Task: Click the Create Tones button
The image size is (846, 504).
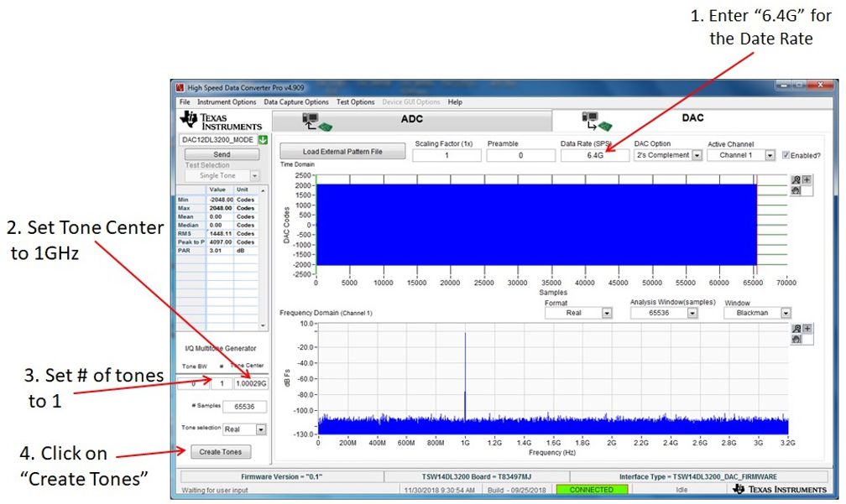Action: [221, 452]
